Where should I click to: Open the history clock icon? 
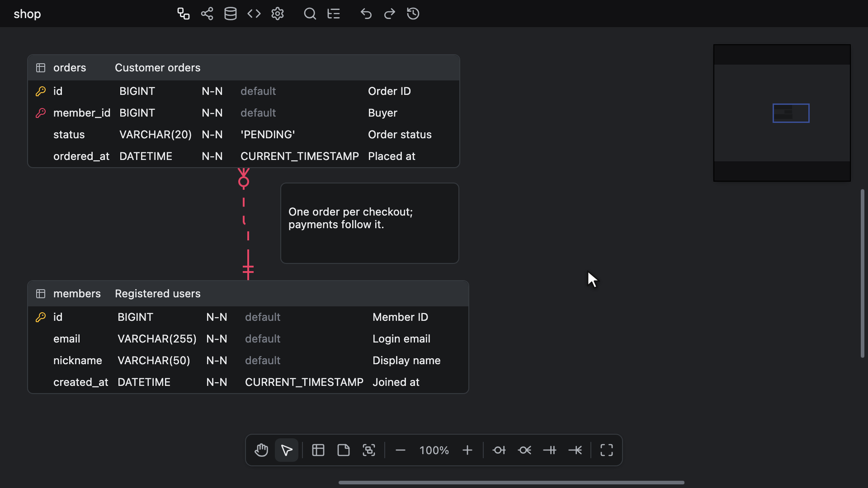(413, 14)
